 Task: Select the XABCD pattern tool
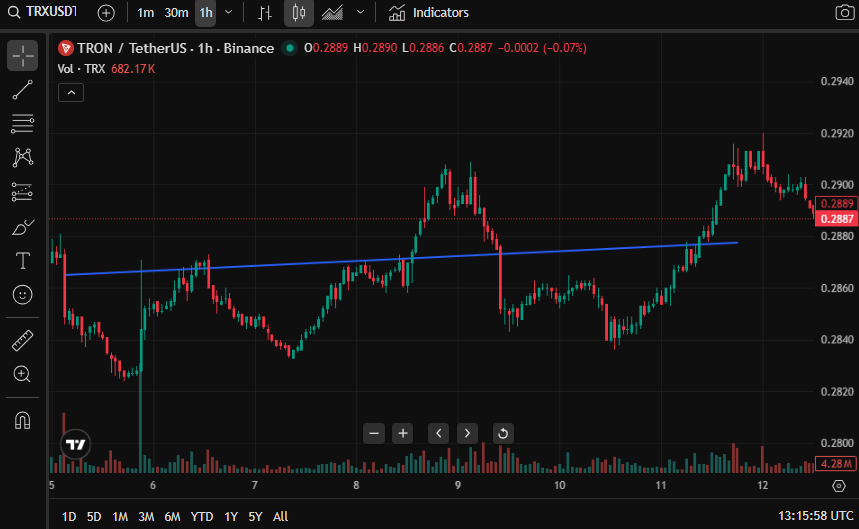tap(22, 158)
